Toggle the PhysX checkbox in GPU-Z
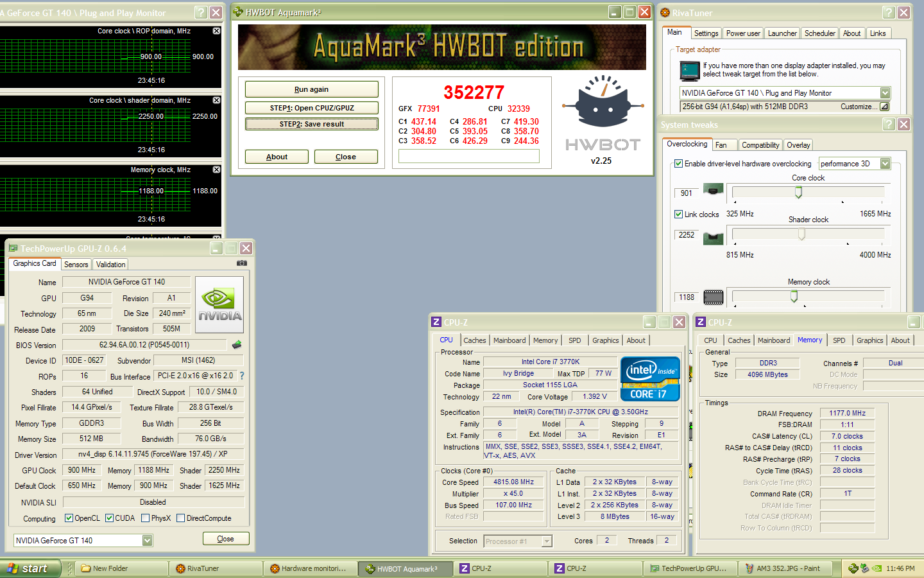The image size is (924, 578). [x=145, y=518]
